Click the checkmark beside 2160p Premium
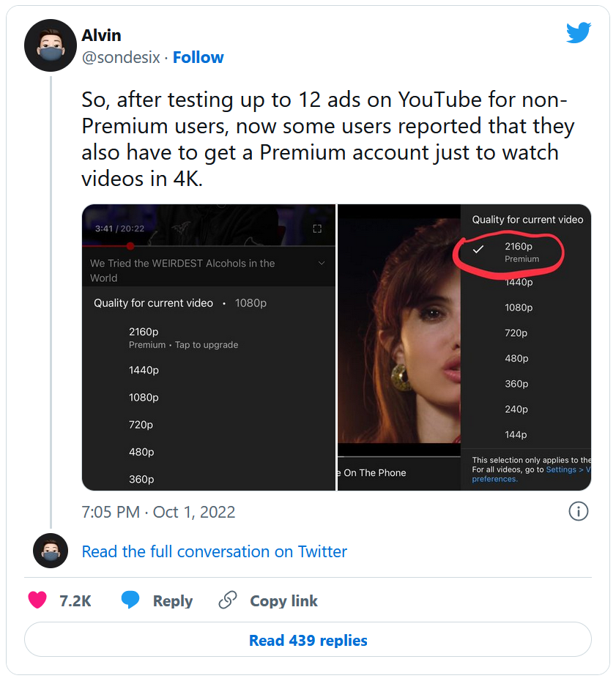Image resolution: width=616 pixels, height=681 pixels. 478,250
